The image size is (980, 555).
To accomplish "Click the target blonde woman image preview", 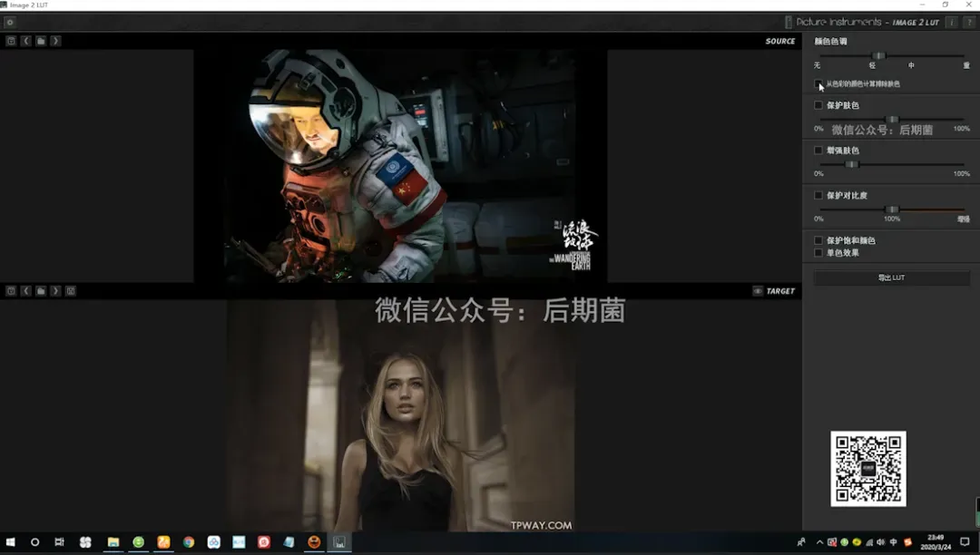I will [x=401, y=415].
